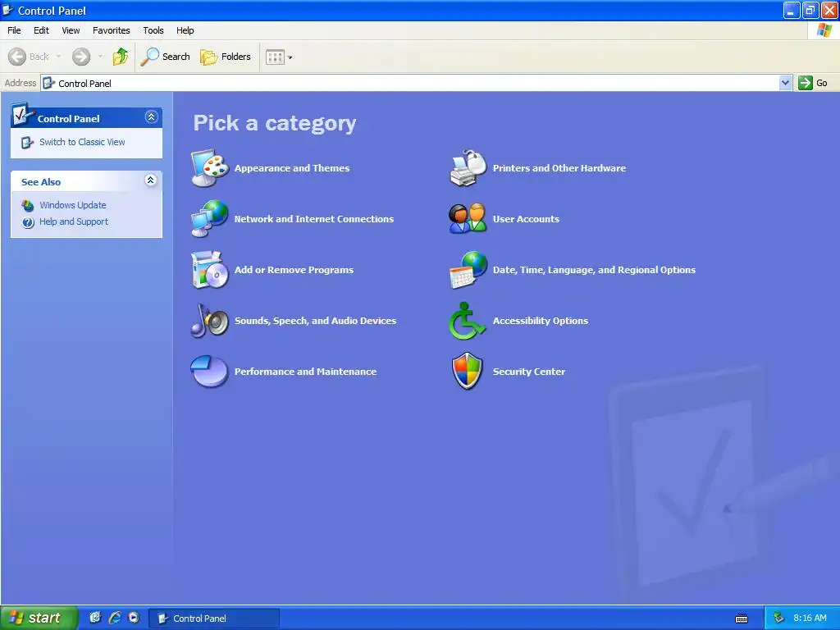
Task: Click the system tray network icon
Action: [779, 619]
